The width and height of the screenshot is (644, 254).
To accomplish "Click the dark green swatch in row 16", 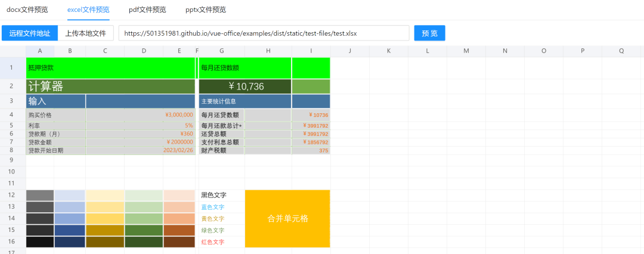I will tap(144, 242).
